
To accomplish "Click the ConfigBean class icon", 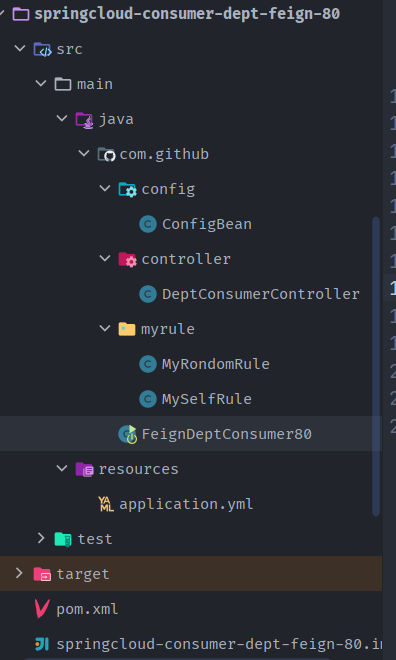I will click(x=148, y=224).
